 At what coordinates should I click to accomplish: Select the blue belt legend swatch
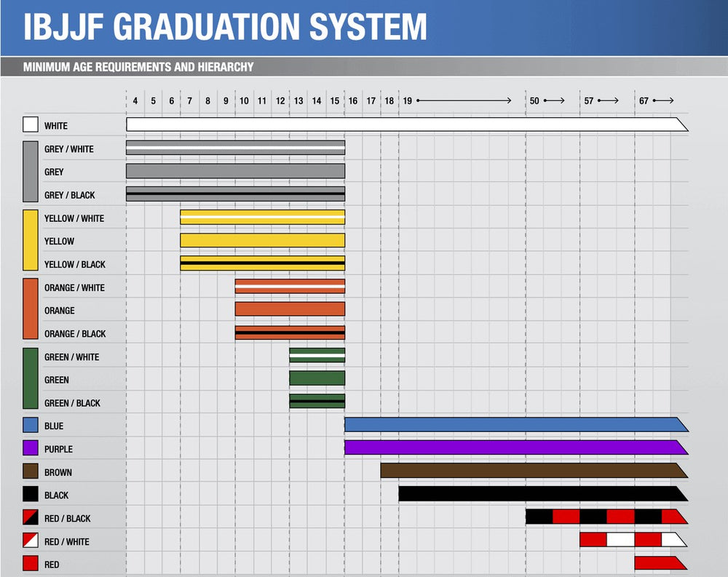click(31, 425)
